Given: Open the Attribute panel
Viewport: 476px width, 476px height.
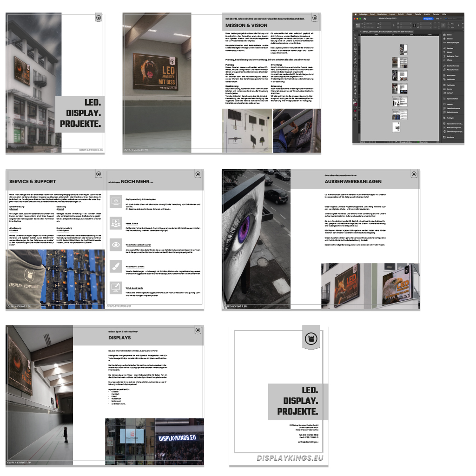Looking at the screenshot, I should point(450,137).
